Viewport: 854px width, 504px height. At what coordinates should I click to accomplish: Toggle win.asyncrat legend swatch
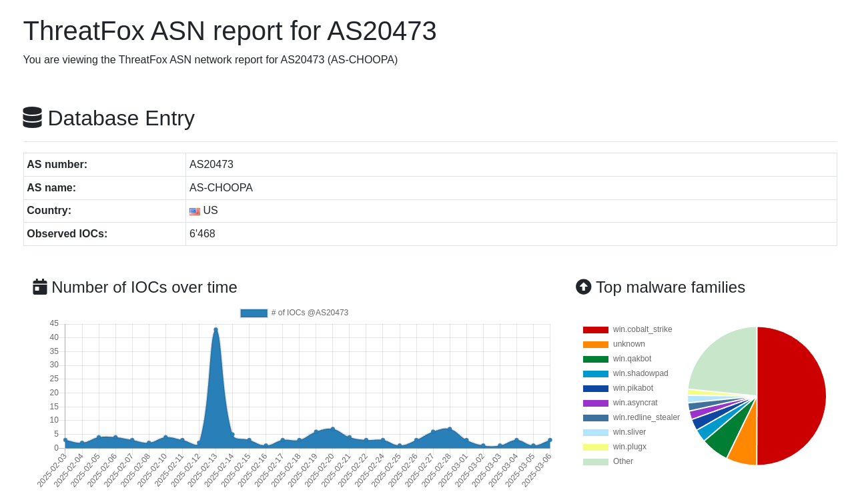click(x=596, y=403)
